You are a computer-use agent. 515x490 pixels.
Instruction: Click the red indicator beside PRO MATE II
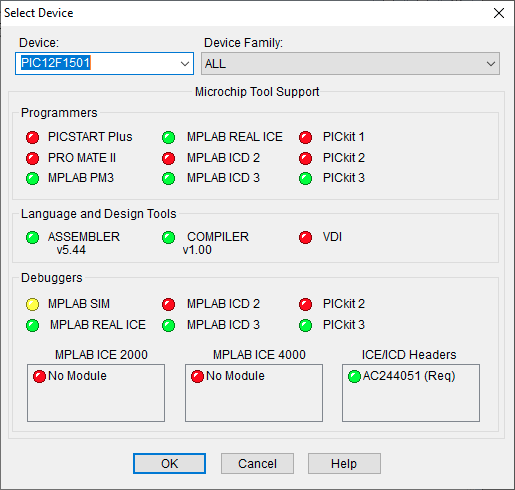33,158
